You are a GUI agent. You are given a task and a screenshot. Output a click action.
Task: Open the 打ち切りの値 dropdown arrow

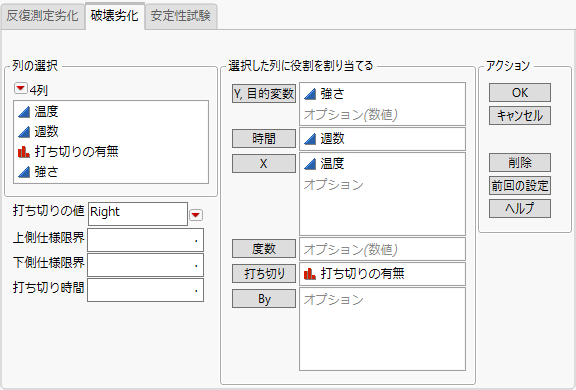(196, 215)
